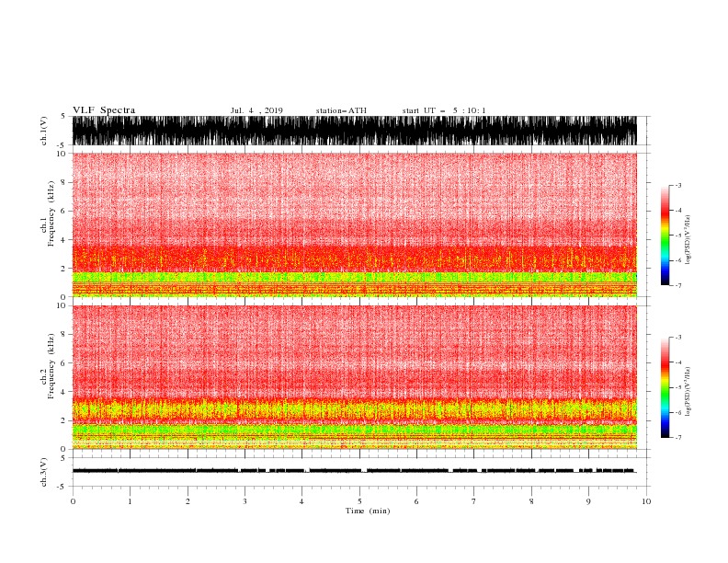The width and height of the screenshot is (728, 563).
Task: Click the 'start UT = 5:10:1' text
Action: coord(444,110)
